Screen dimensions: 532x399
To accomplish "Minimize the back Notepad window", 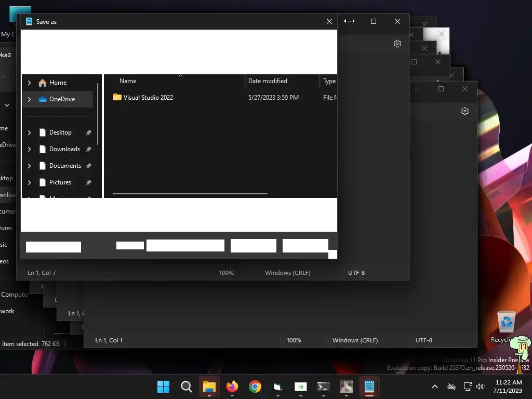I will pyautogui.click(x=418, y=89).
